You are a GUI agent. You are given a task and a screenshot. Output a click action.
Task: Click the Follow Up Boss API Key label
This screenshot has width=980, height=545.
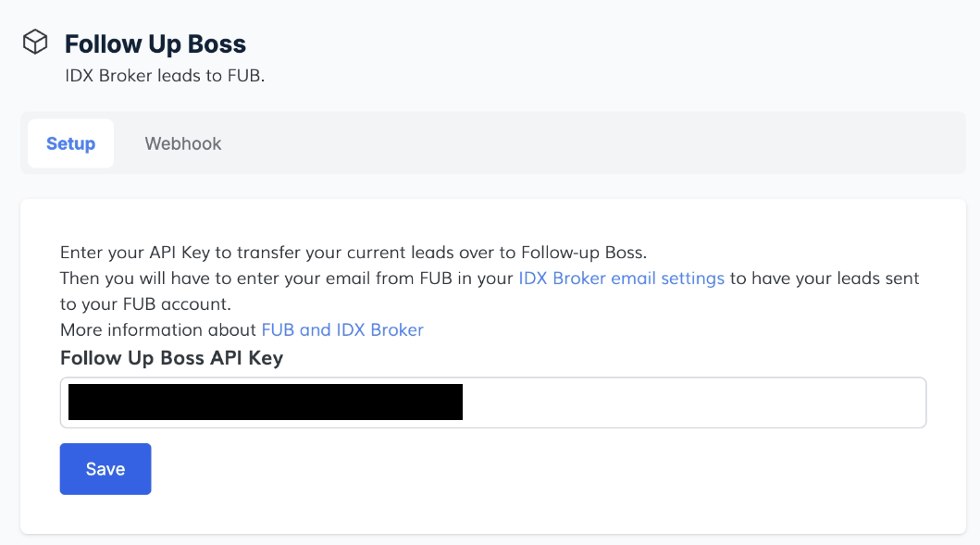click(171, 358)
